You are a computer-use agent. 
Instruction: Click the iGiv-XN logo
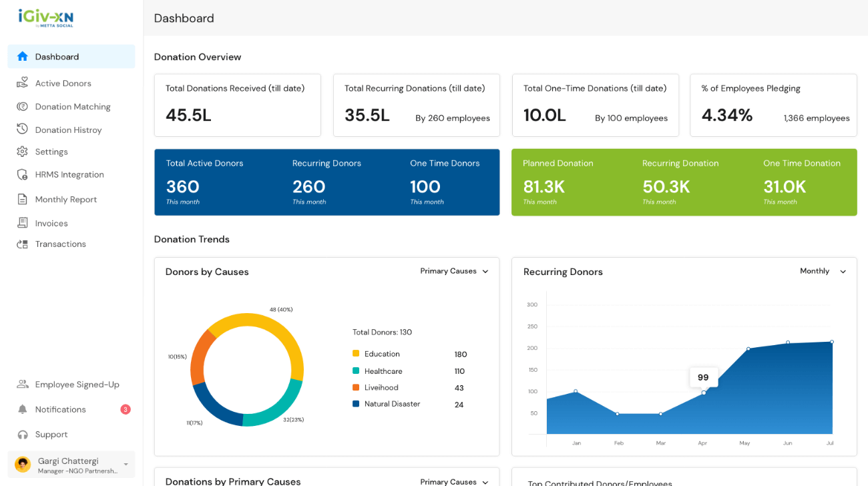[x=46, y=18]
